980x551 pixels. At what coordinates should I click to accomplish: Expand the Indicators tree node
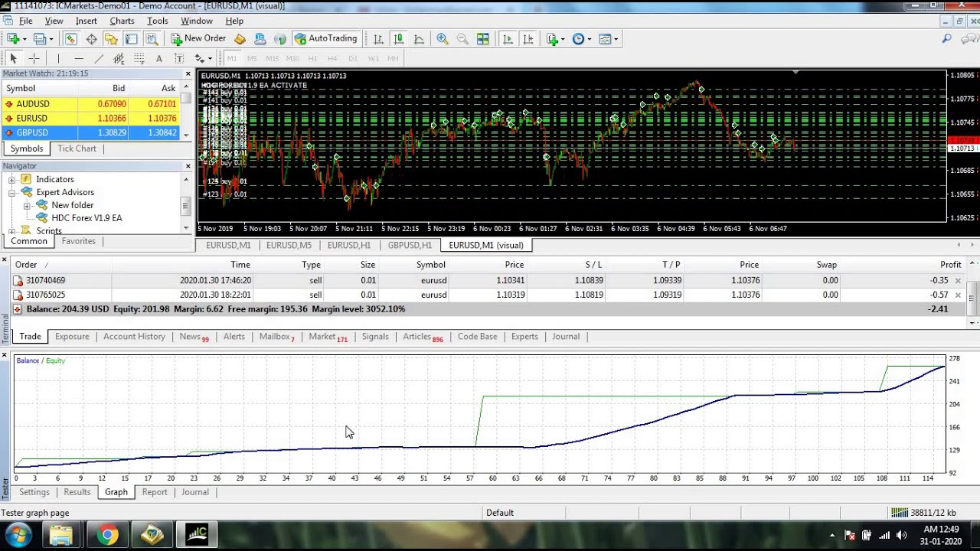(11, 179)
